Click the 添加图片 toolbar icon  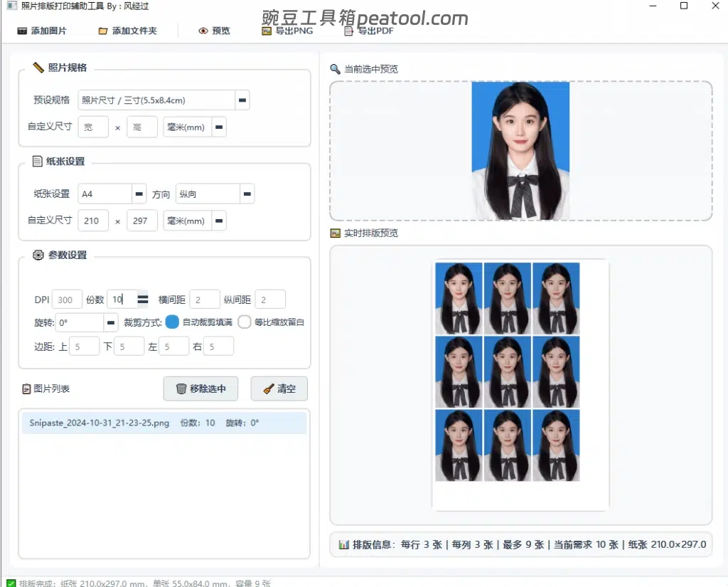coord(22,31)
